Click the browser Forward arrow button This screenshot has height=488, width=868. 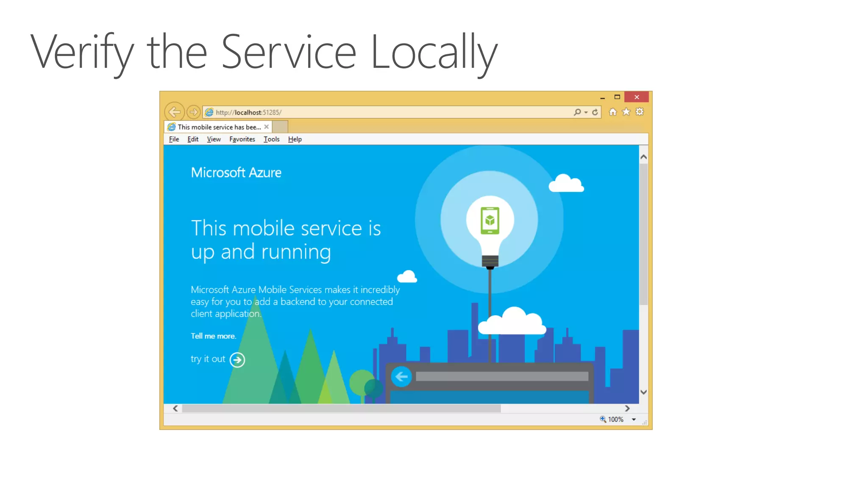click(x=194, y=112)
